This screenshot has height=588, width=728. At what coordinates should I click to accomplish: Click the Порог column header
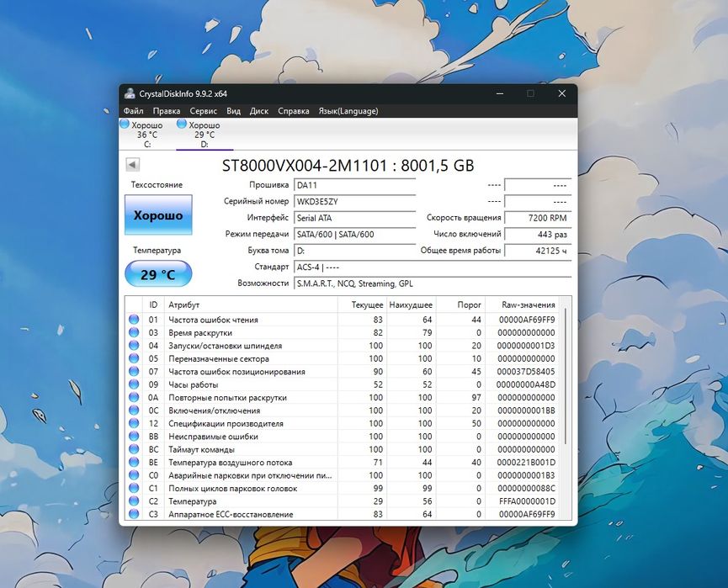pyautogui.click(x=460, y=305)
